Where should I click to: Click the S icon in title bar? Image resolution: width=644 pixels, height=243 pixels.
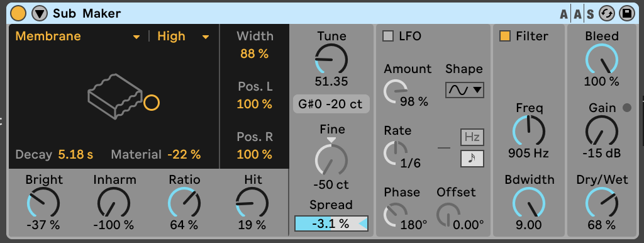pos(590,14)
